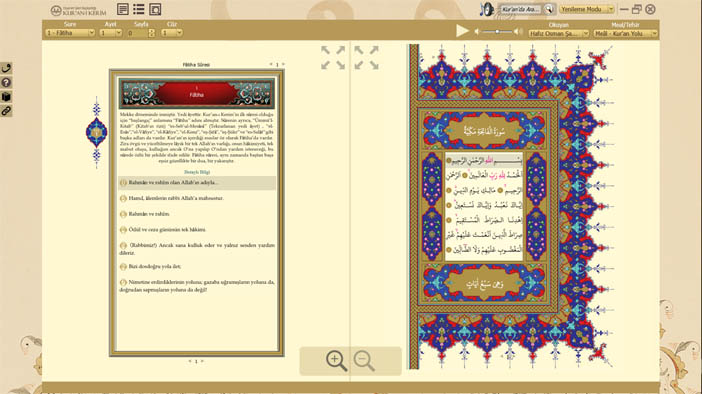Open the Cüz dropdown
This screenshot has height=394, width=702.
[171, 33]
